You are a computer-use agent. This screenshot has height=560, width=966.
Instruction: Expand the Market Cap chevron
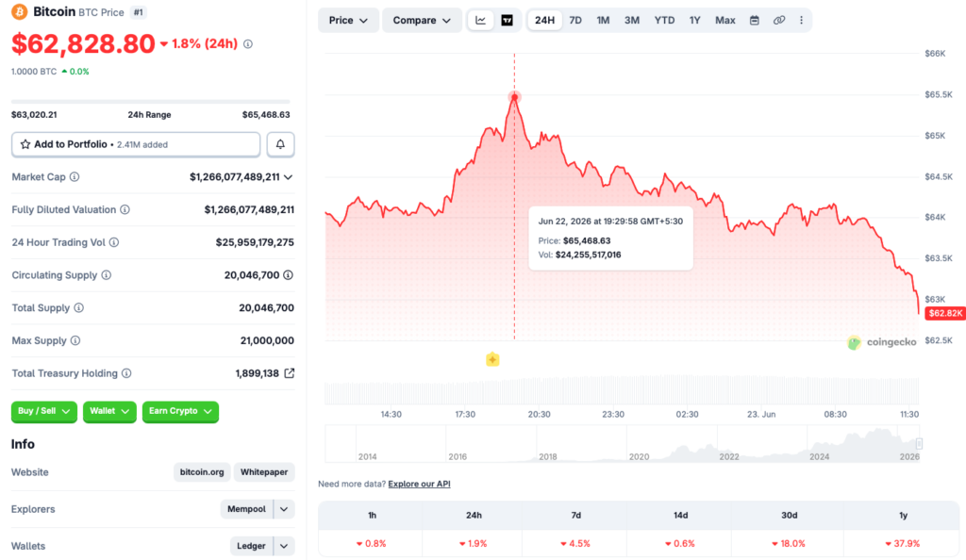click(x=288, y=177)
